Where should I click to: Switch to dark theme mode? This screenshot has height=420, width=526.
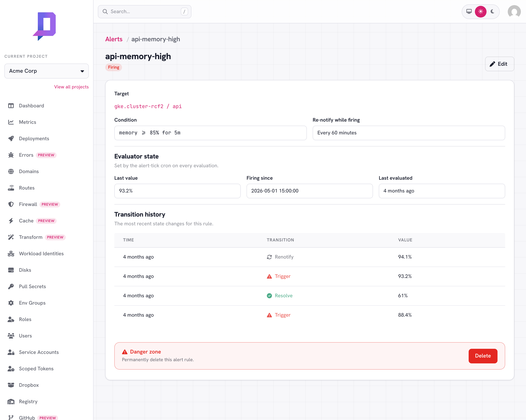coord(493,12)
